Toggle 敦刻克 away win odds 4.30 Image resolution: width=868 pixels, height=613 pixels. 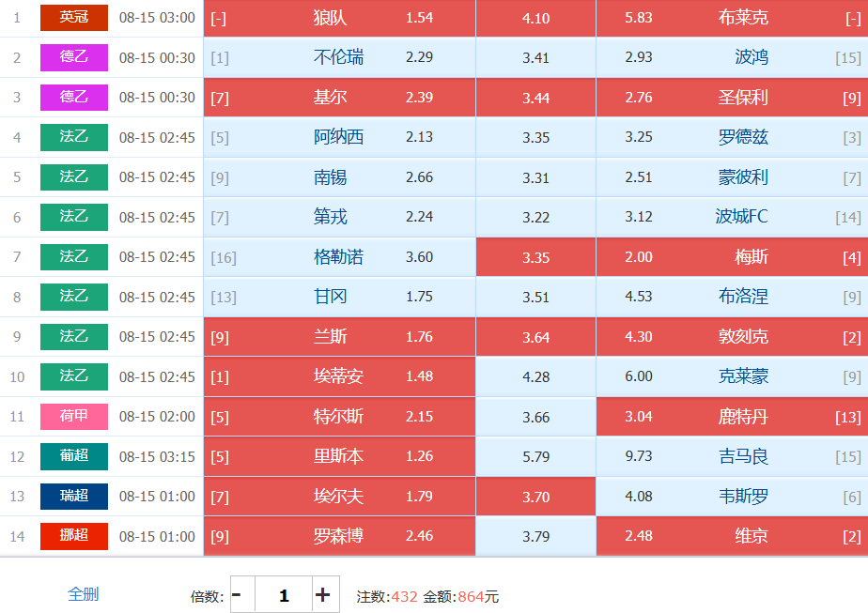click(x=733, y=336)
